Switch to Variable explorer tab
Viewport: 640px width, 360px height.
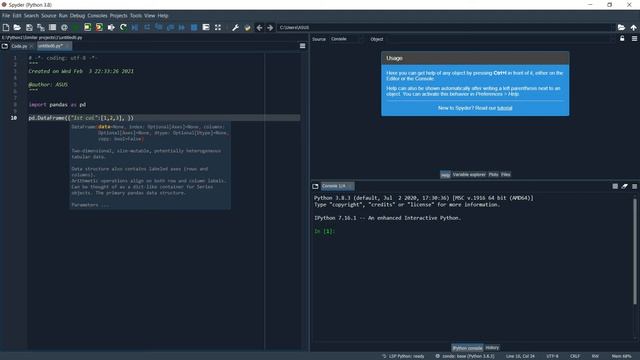(469, 174)
